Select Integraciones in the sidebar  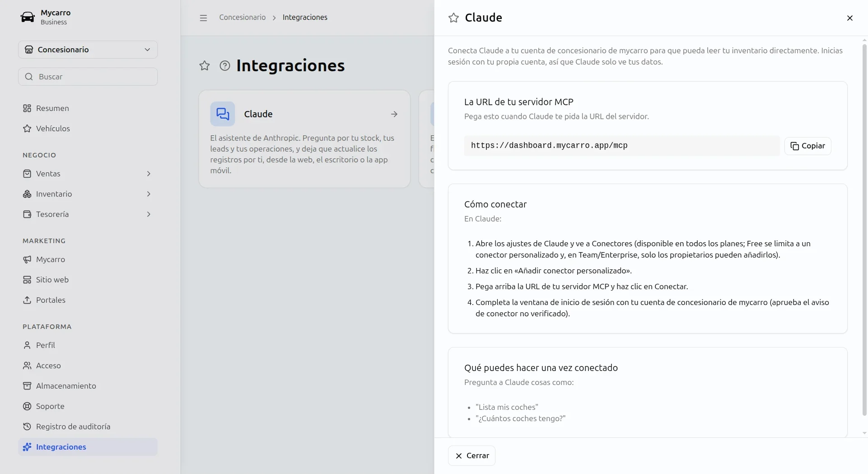point(88,447)
